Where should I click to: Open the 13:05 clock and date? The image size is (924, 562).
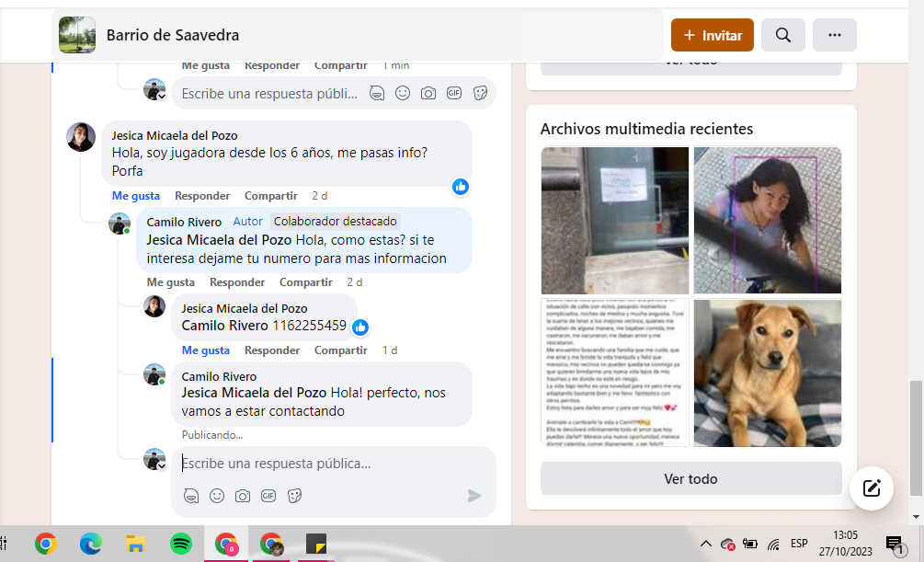[x=845, y=544]
